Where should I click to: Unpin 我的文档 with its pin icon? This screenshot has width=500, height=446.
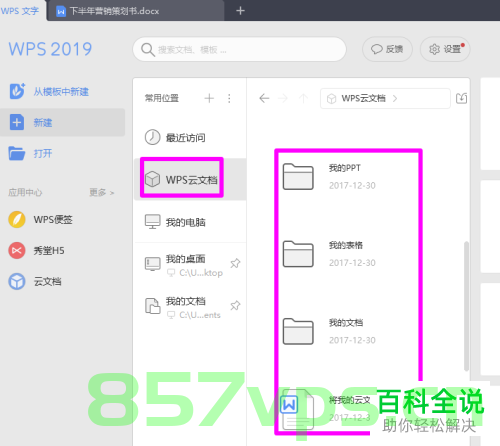click(235, 305)
